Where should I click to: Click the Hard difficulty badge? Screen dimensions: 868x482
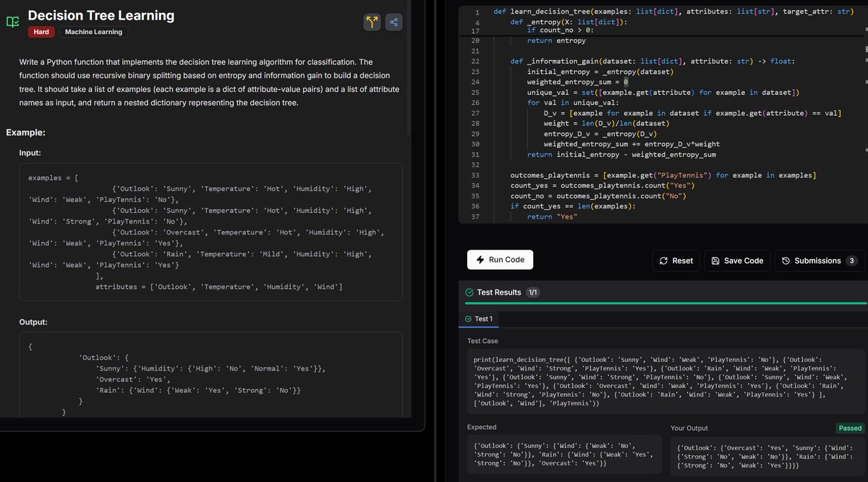click(x=41, y=32)
